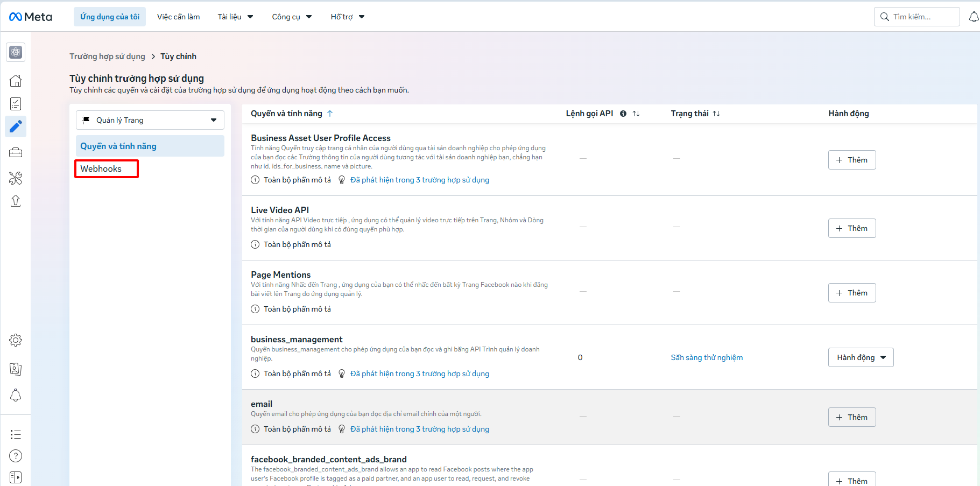Click info icon in Live Video API row
Image resolution: width=980 pixels, height=486 pixels.
[x=255, y=244]
